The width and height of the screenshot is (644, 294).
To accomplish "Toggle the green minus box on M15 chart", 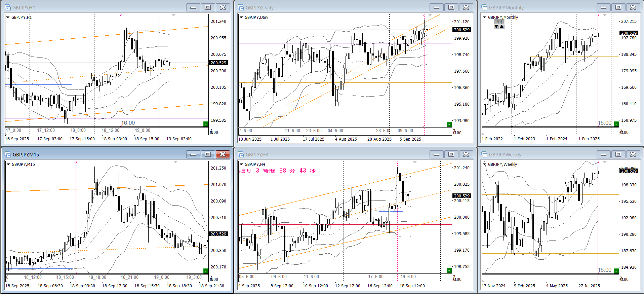I will click(206, 271).
